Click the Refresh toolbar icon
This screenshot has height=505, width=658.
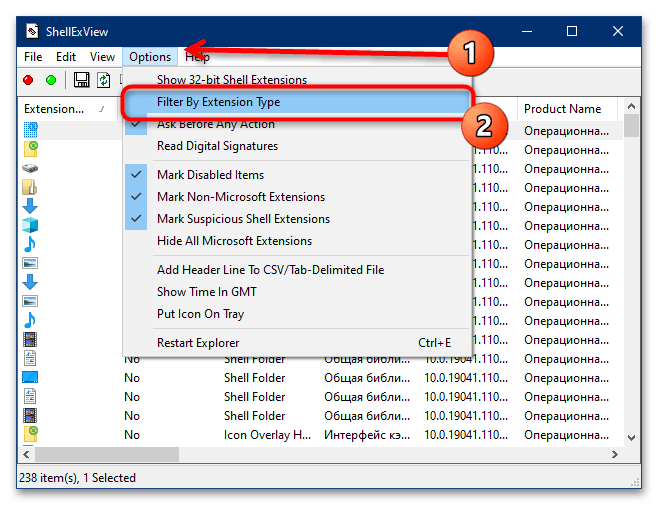(x=103, y=80)
